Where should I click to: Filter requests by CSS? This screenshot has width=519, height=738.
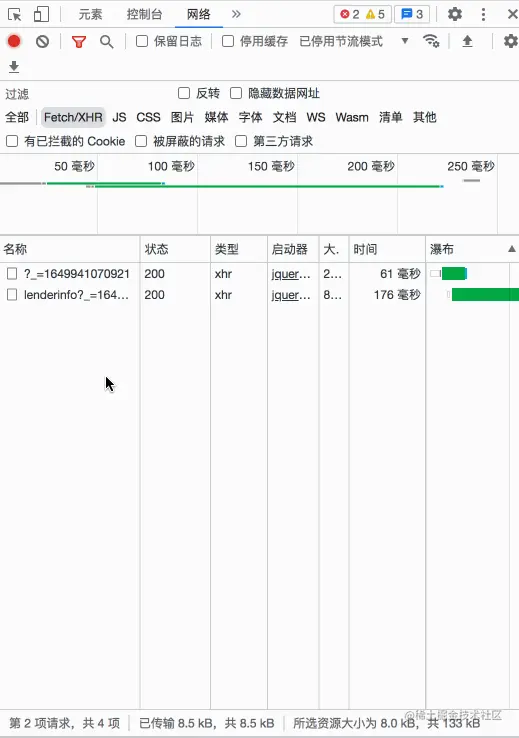click(x=148, y=117)
